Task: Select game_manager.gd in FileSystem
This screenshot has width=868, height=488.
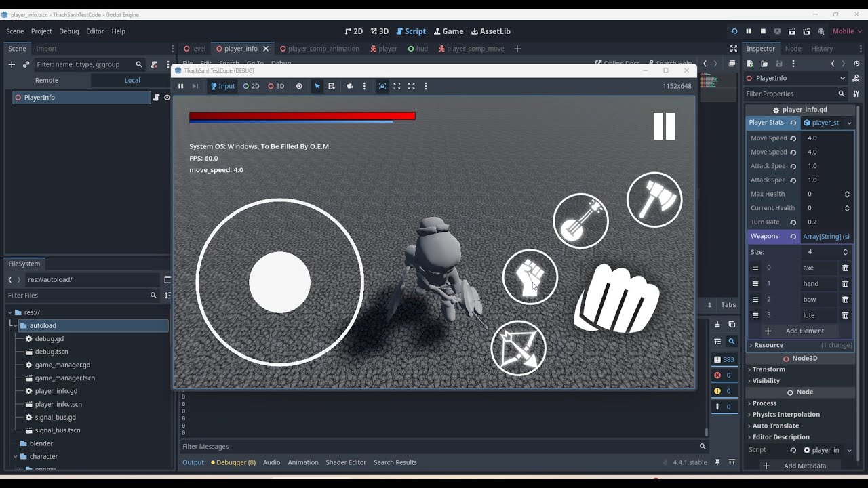Action: coord(62,365)
